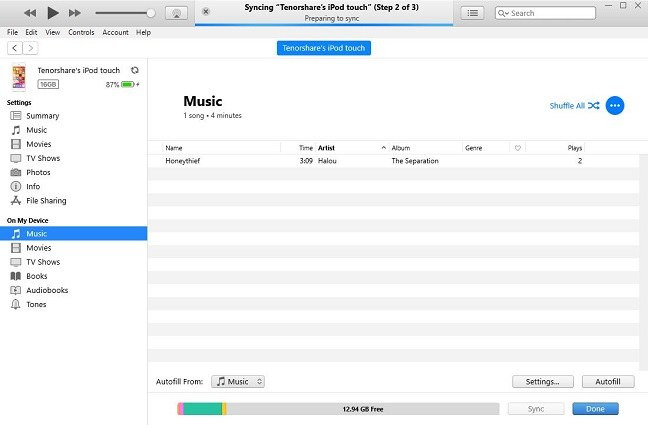Image resolution: width=648 pixels, height=425 pixels.
Task: Click the 16GB capacity badge
Action: [x=48, y=84]
